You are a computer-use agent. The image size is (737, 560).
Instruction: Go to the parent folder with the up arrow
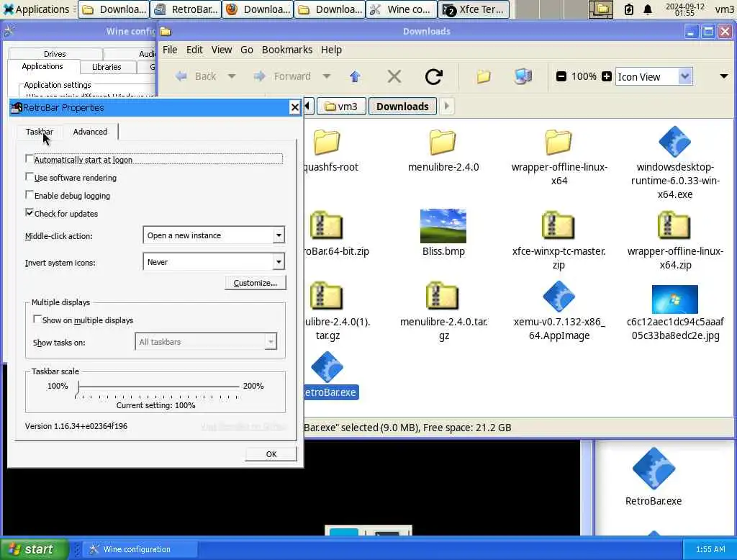point(355,76)
